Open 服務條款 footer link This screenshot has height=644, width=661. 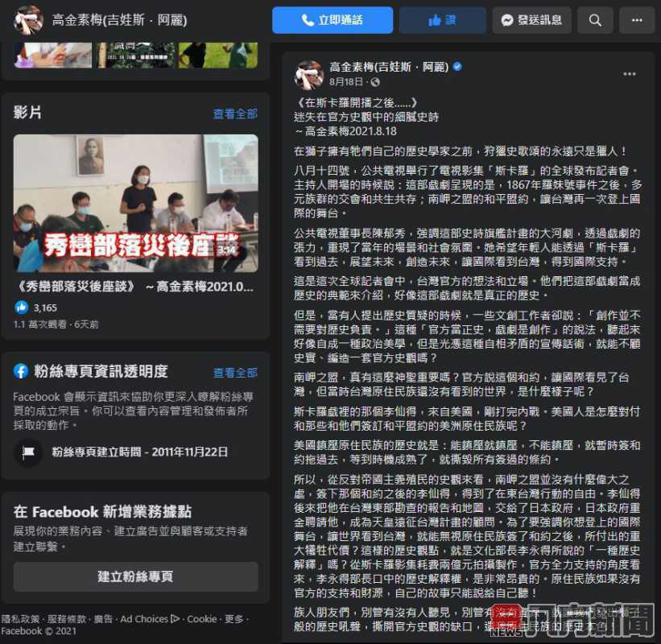tap(67, 619)
